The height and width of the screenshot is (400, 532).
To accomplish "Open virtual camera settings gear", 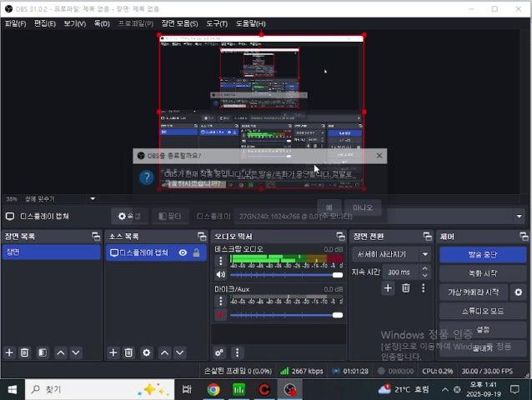I will [519, 292].
